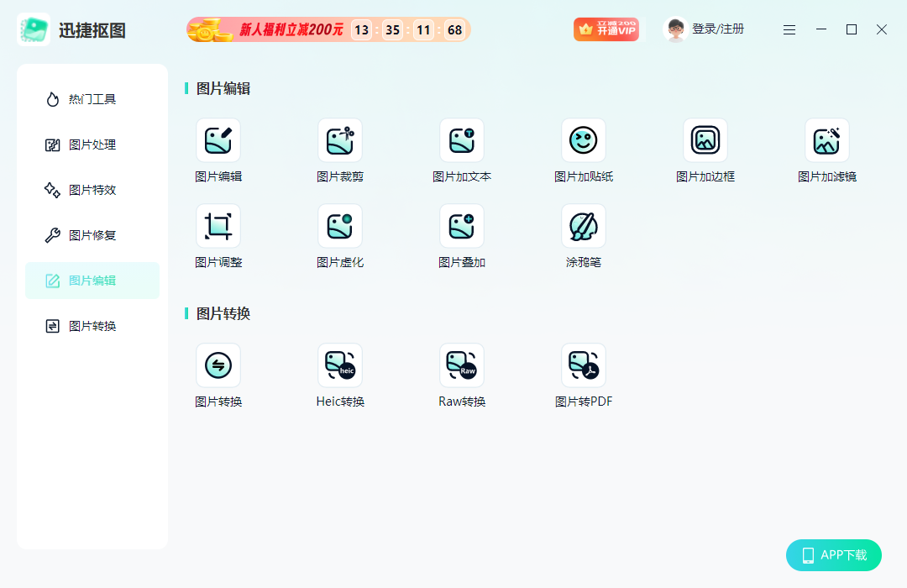The width and height of the screenshot is (907, 588).
Task: Switch to the 热门工具 sidebar tab
Action: pos(92,98)
